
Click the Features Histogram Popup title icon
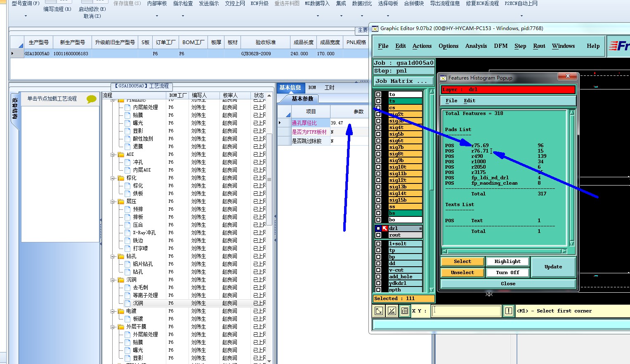tap(443, 78)
